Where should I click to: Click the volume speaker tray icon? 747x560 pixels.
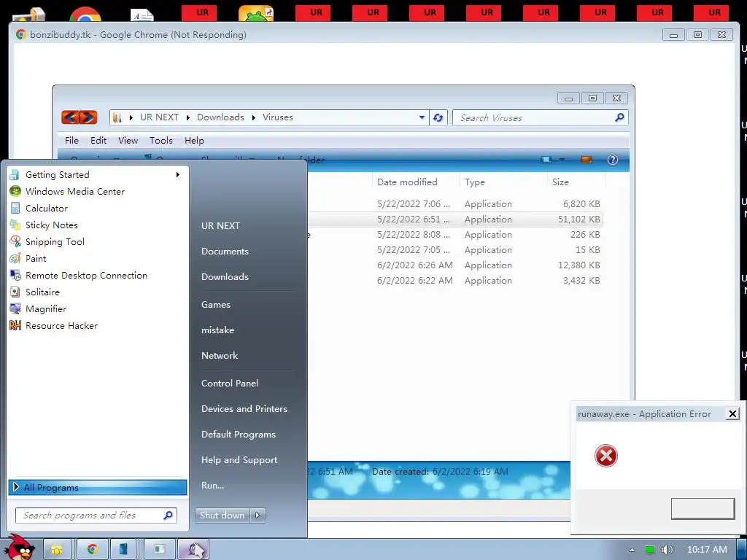pyautogui.click(x=667, y=550)
